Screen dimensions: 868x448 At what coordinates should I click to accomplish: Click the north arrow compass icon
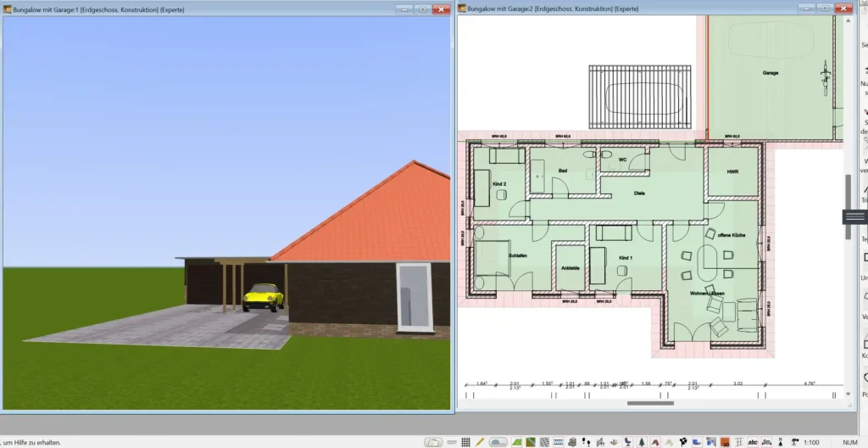[x=781, y=441]
